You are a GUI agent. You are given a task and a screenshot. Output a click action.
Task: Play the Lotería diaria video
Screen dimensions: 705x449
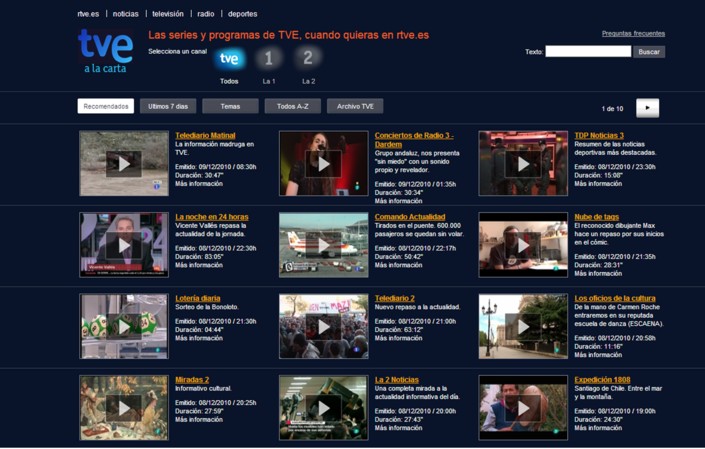[x=124, y=326]
